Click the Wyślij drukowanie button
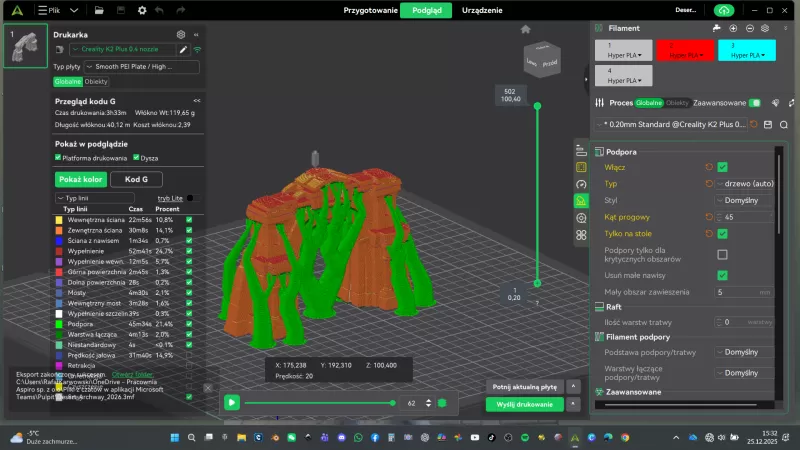The width and height of the screenshot is (800, 450). pyautogui.click(x=524, y=404)
